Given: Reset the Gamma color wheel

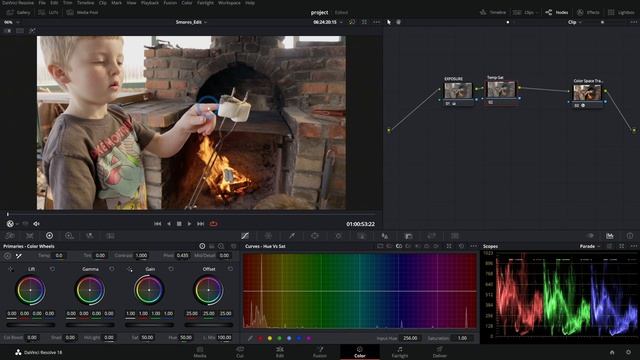Looking at the screenshot, I should [x=111, y=269].
